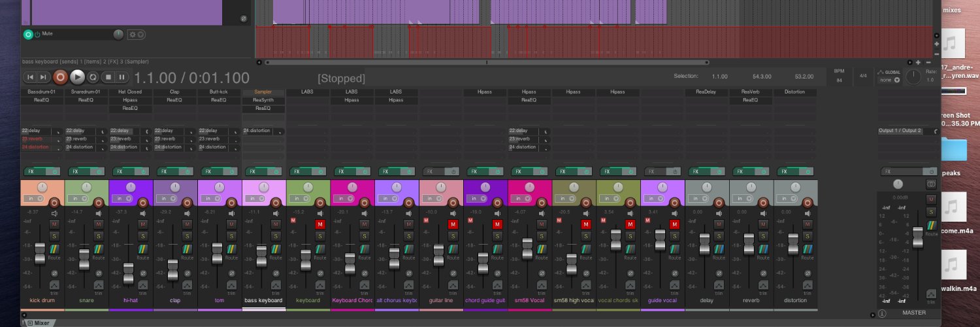Click the pan knob on snare track
The image size is (980, 327).
(86, 186)
